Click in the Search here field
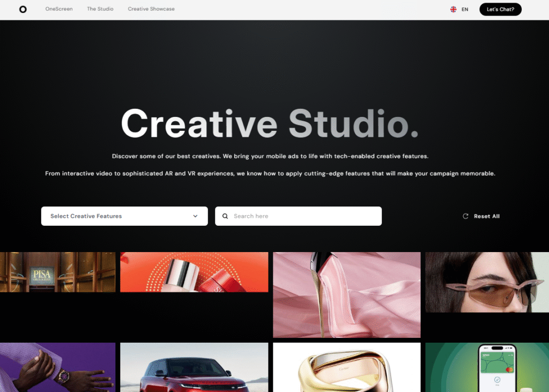This screenshot has height=392, width=549. point(298,216)
